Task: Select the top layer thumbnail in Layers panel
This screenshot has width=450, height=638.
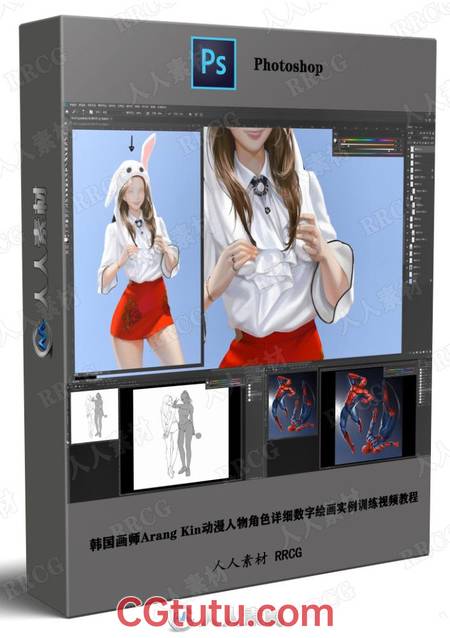Action: pyautogui.click(x=412, y=149)
